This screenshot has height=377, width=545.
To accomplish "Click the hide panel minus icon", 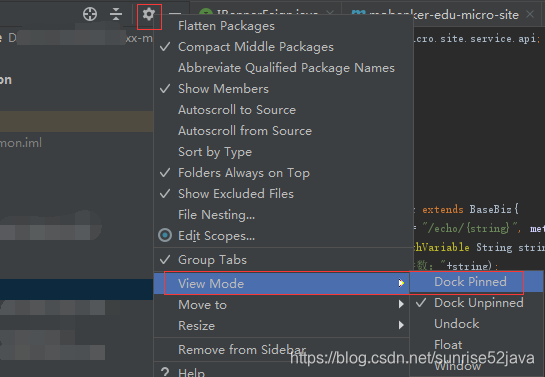I will [175, 13].
